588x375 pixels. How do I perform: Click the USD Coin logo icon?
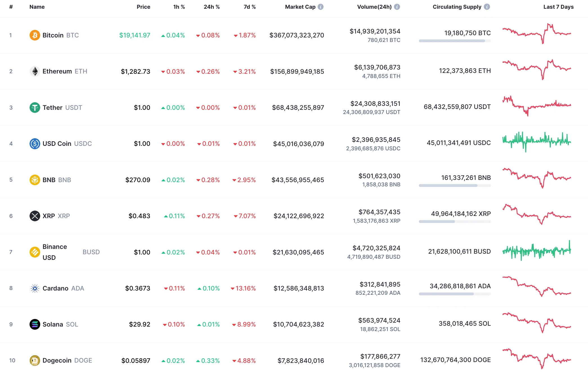click(x=35, y=144)
